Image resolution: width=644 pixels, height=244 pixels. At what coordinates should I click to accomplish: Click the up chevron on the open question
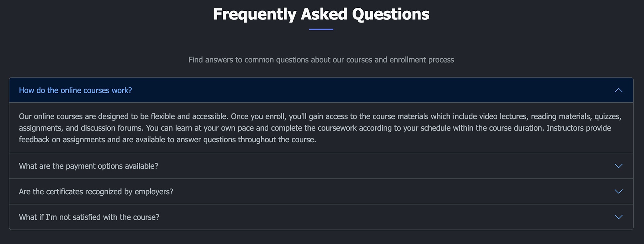pyautogui.click(x=618, y=90)
